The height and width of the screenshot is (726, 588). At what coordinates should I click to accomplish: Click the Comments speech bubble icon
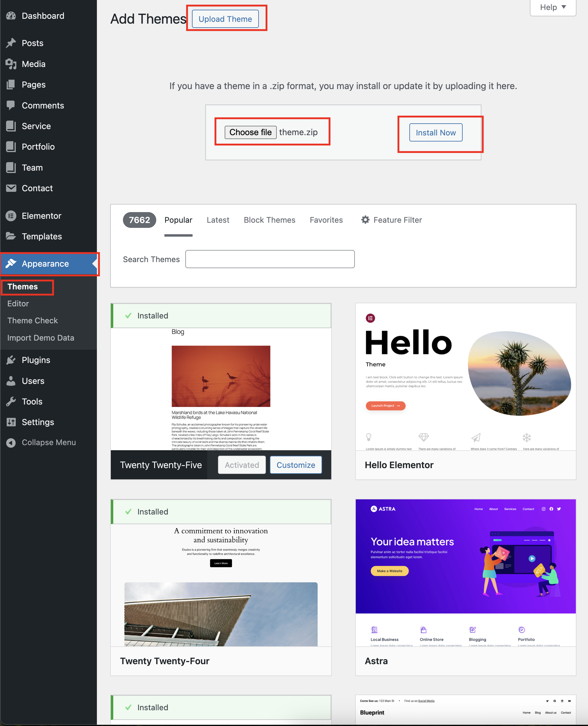coord(11,105)
